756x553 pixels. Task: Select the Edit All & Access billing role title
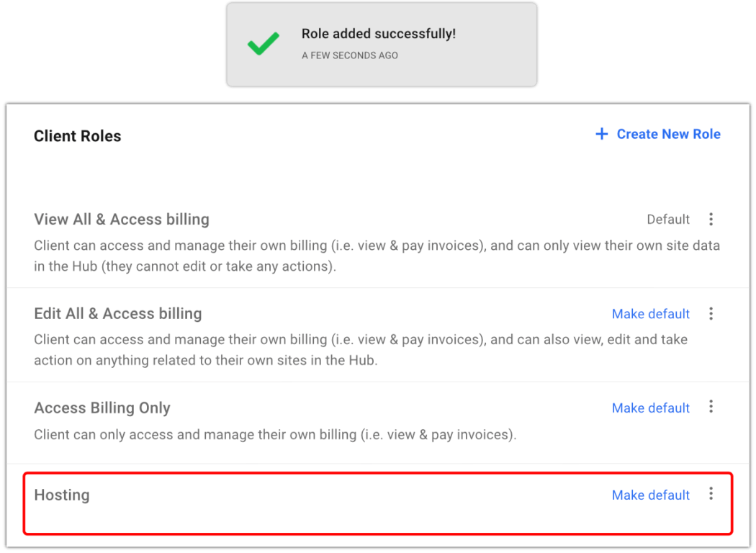pyautogui.click(x=117, y=314)
